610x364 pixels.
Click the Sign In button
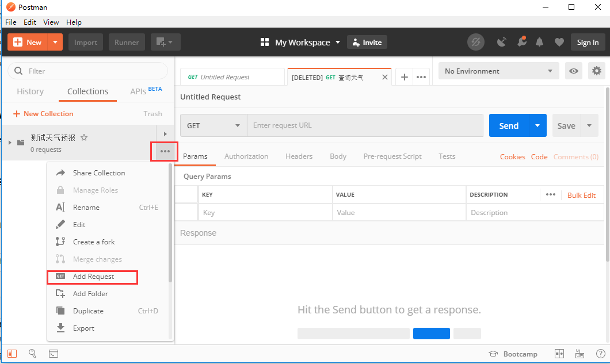(588, 42)
